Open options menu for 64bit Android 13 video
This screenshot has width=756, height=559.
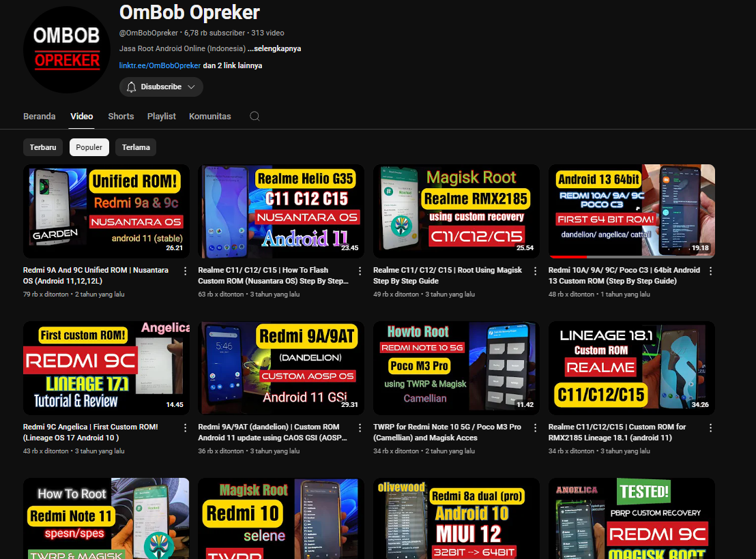pyautogui.click(x=711, y=271)
